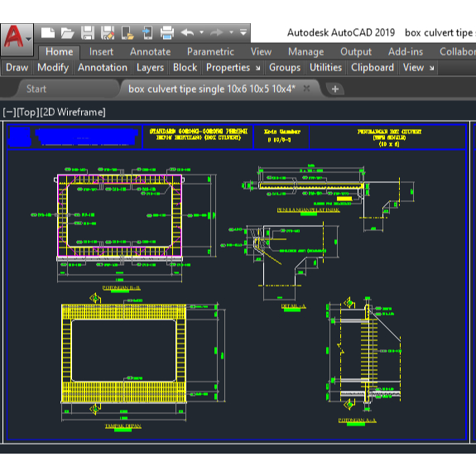Expand the Draw panel

17,67
